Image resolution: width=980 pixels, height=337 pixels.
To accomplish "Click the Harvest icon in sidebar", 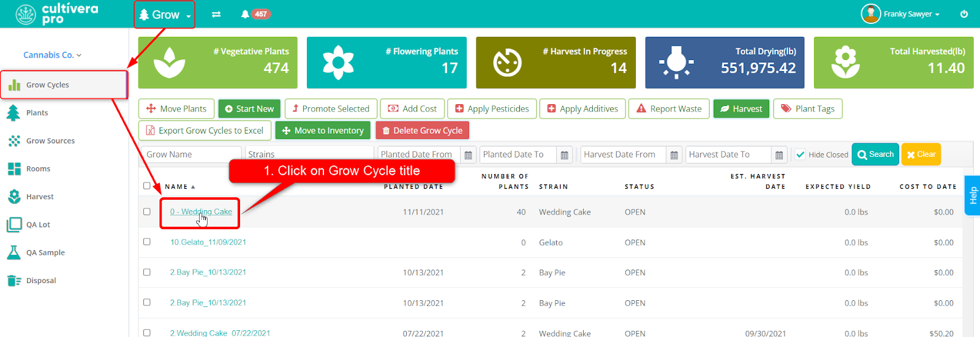I will [x=13, y=197].
